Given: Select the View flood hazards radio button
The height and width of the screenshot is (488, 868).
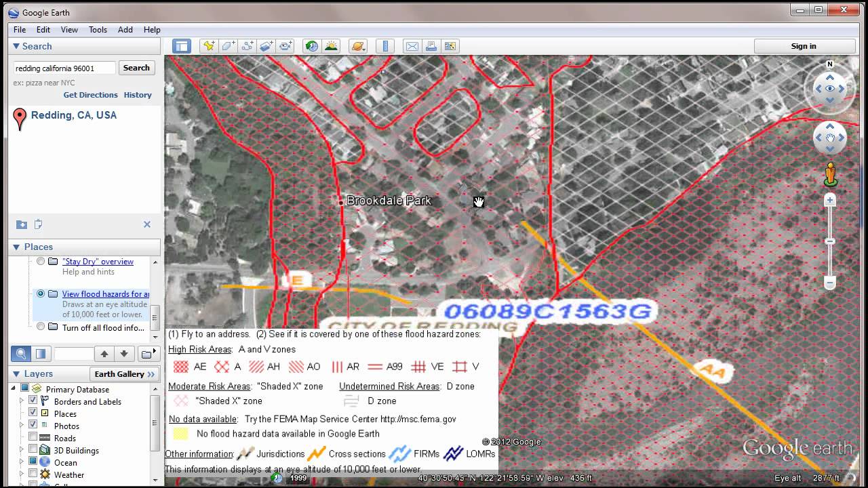Looking at the screenshot, I should click(41, 294).
